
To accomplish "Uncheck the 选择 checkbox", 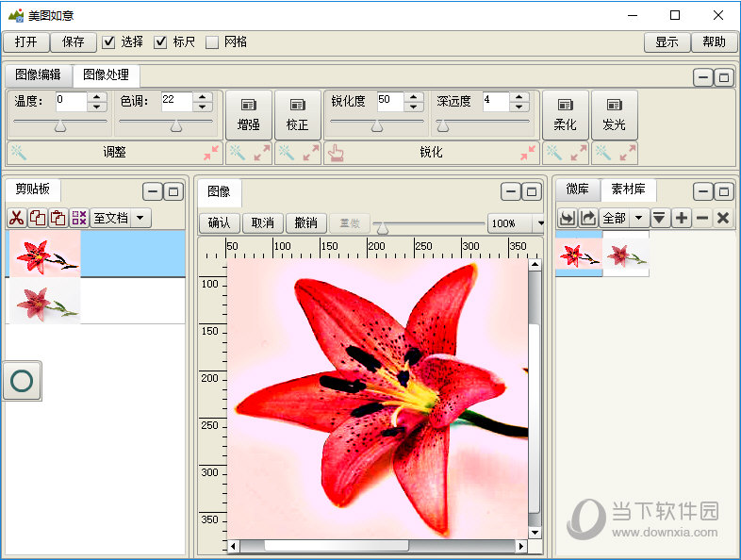I will tap(108, 41).
